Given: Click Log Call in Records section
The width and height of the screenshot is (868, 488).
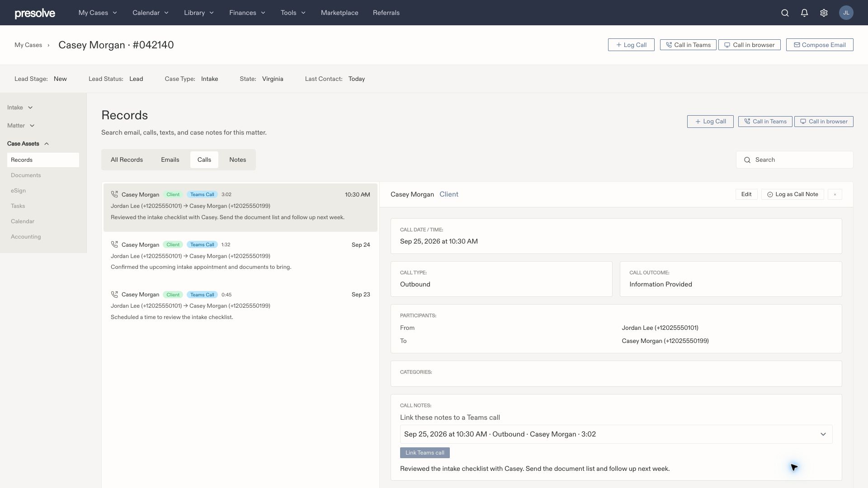Looking at the screenshot, I should coord(710,122).
